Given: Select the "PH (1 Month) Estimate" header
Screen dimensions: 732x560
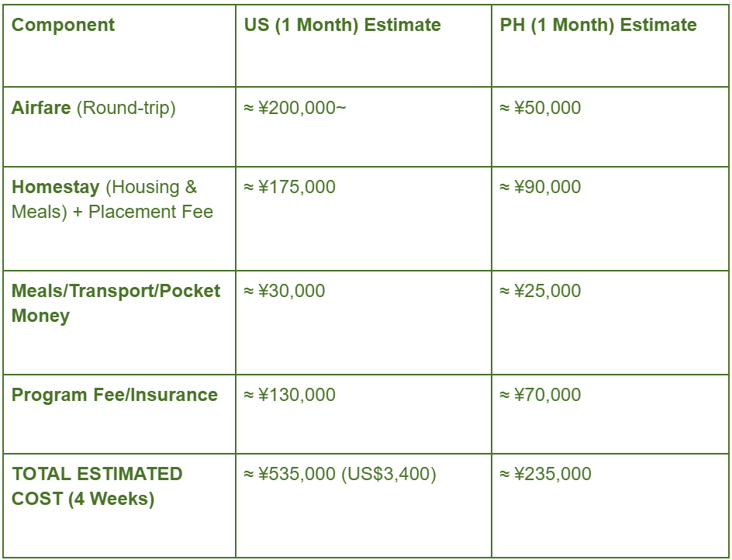Looking at the screenshot, I should 598,25.
